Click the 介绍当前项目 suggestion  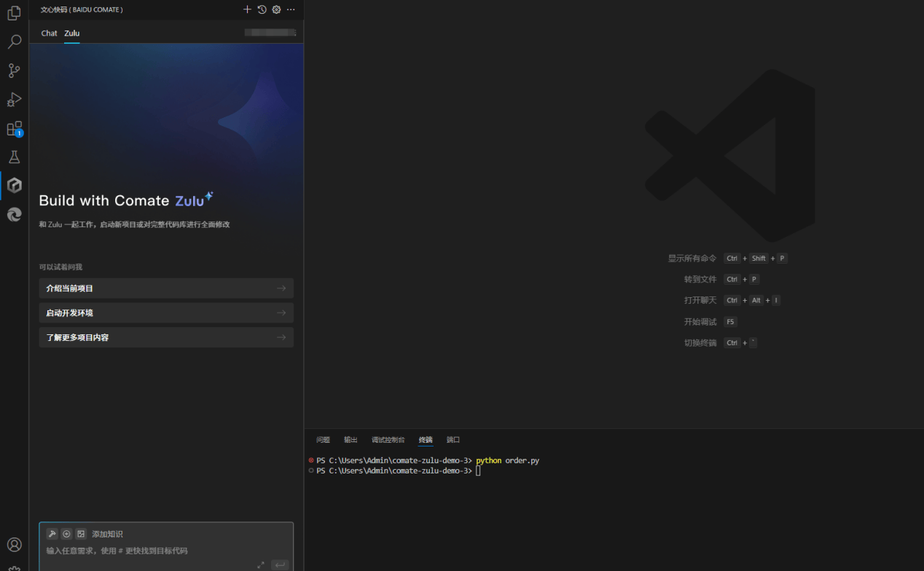[x=166, y=288]
